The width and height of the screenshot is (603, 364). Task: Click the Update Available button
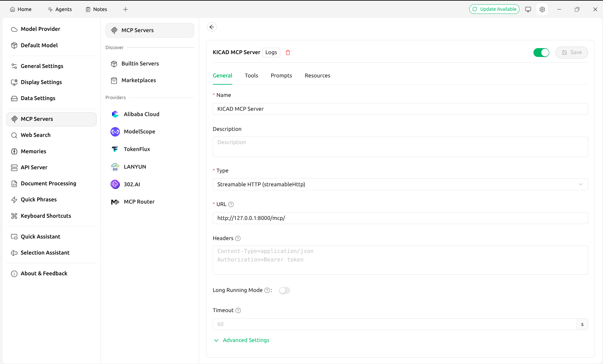pos(494,9)
